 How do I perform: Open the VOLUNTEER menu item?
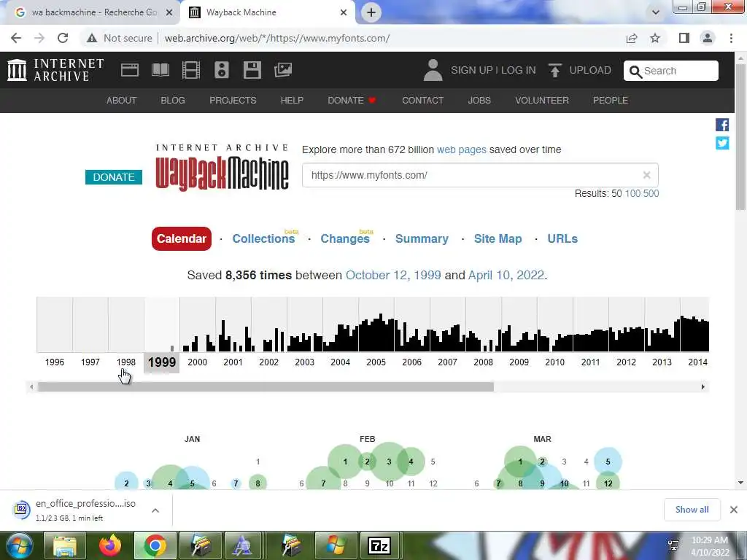coord(542,101)
